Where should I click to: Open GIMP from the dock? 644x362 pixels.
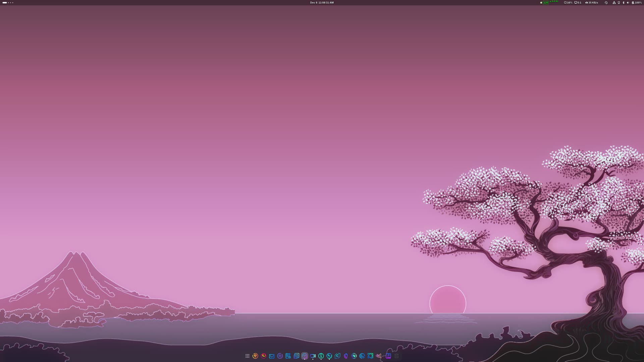pos(379,356)
